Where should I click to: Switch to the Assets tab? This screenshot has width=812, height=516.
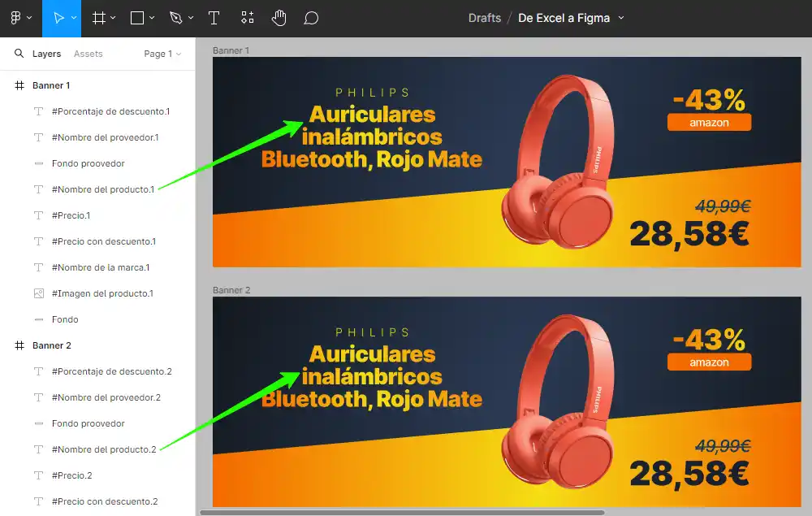coord(88,54)
